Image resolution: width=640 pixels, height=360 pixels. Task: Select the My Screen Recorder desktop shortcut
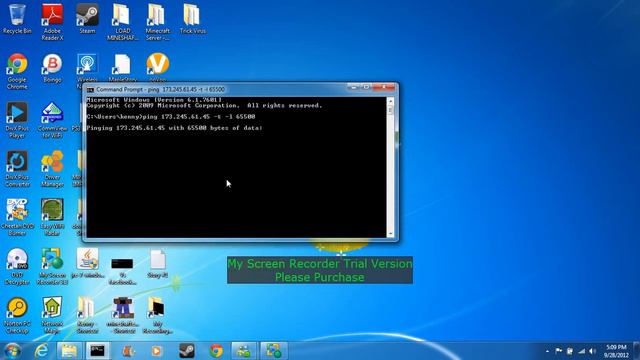coord(52,267)
